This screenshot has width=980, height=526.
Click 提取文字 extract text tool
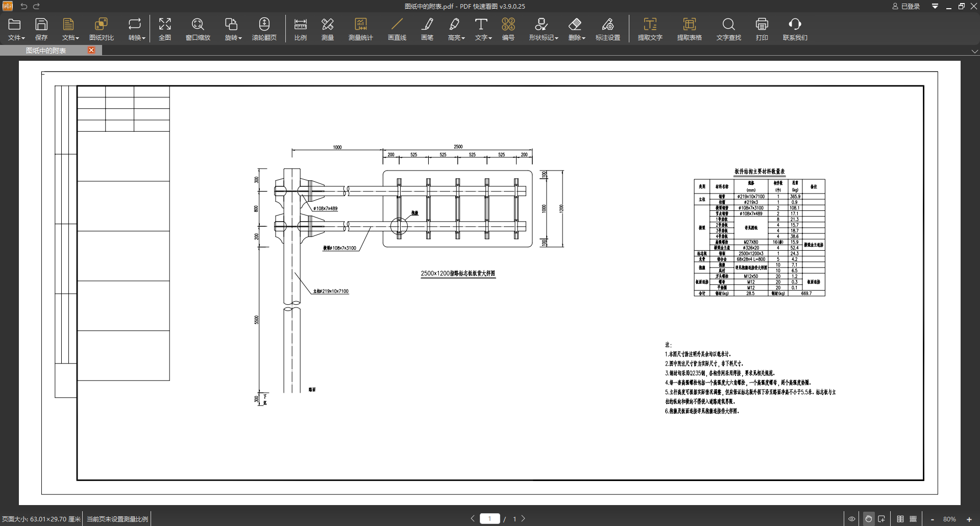point(650,29)
